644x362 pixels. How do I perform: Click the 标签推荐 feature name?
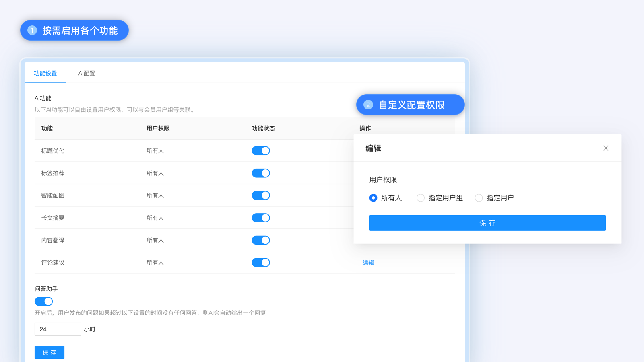(x=53, y=173)
